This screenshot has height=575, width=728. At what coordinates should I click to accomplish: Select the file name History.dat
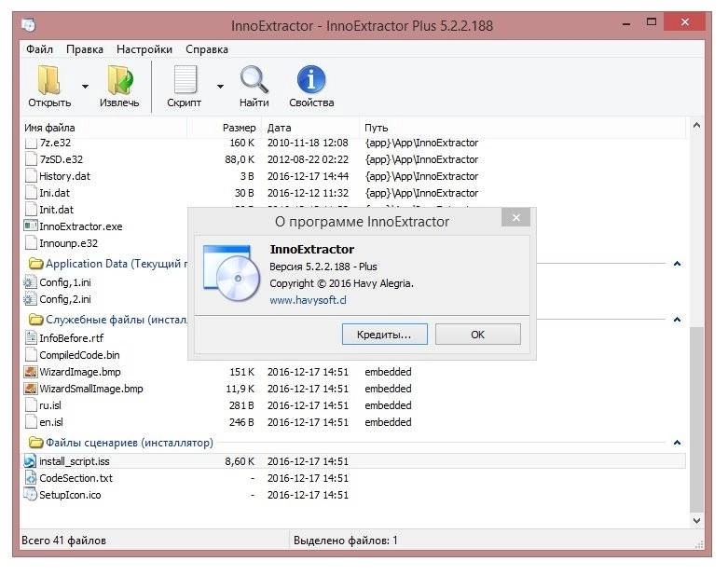tap(64, 176)
